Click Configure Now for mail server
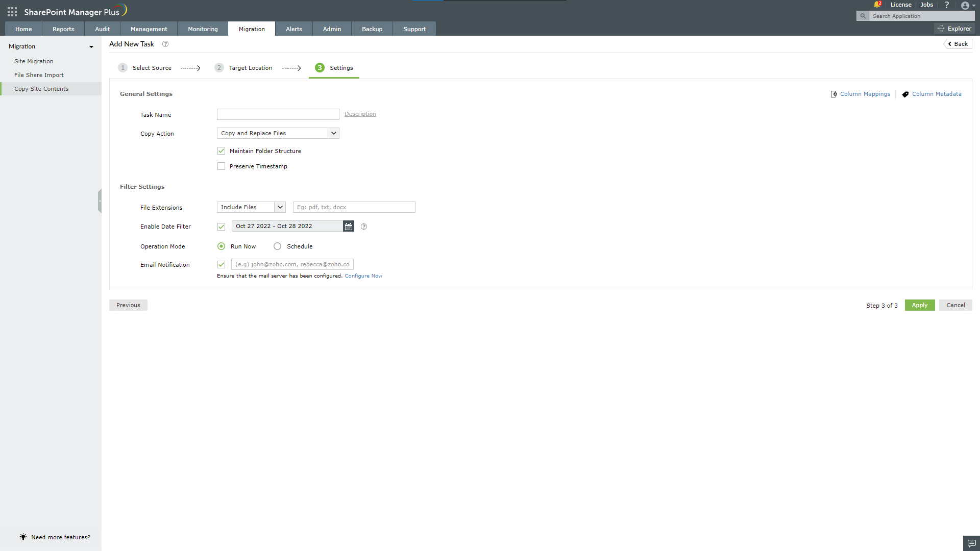 (x=363, y=275)
